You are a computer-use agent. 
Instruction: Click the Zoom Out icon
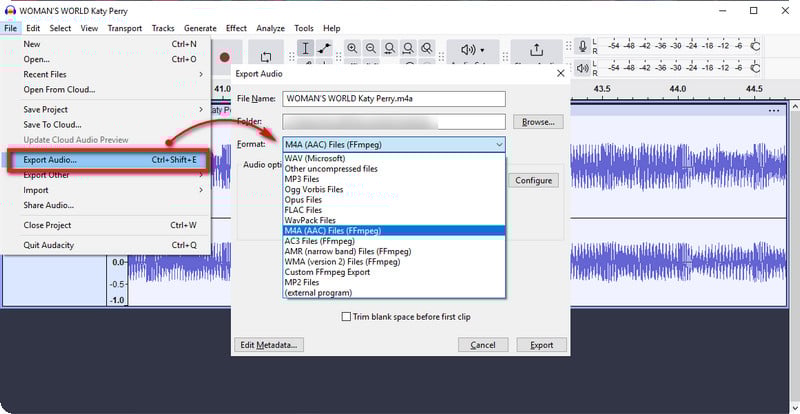pos(371,48)
